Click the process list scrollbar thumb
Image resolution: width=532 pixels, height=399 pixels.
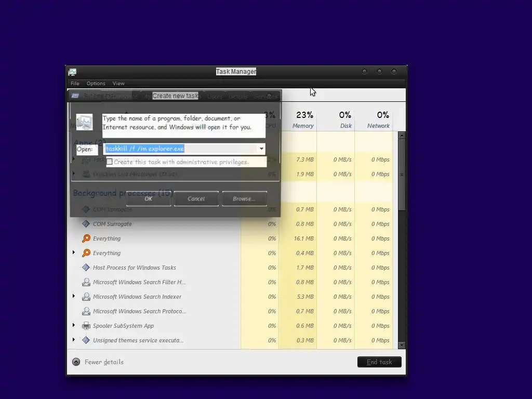(402, 175)
